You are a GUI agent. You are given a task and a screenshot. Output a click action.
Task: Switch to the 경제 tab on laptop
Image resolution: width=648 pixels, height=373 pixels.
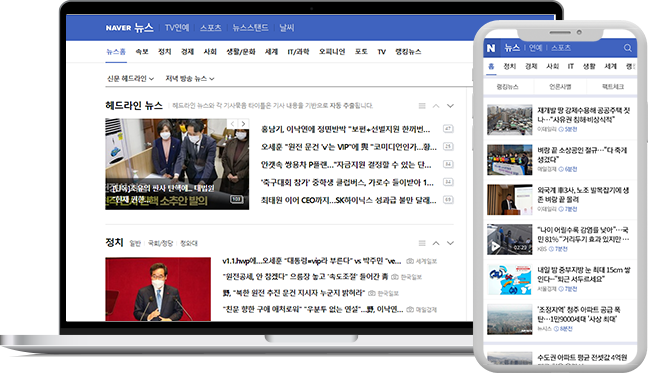[x=187, y=52]
